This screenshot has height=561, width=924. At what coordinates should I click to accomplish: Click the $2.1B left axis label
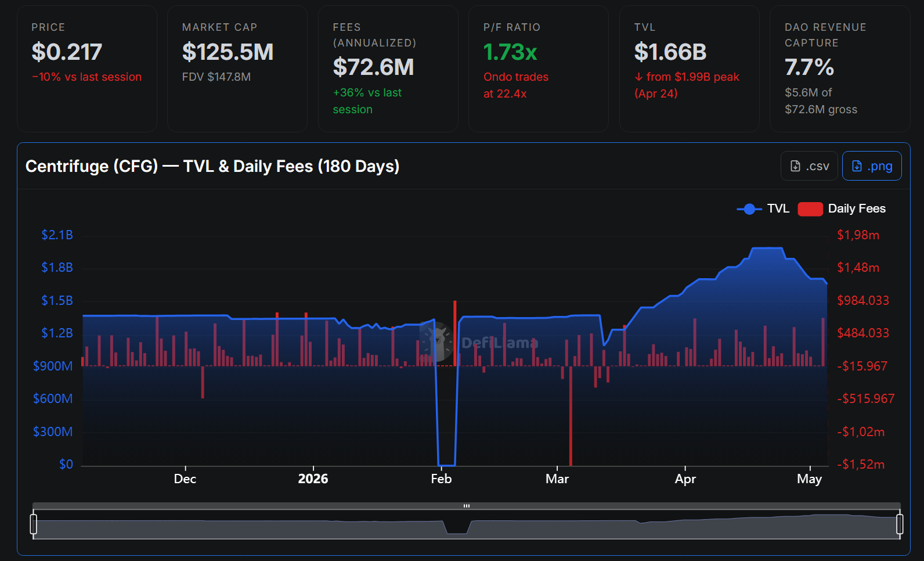click(57, 235)
